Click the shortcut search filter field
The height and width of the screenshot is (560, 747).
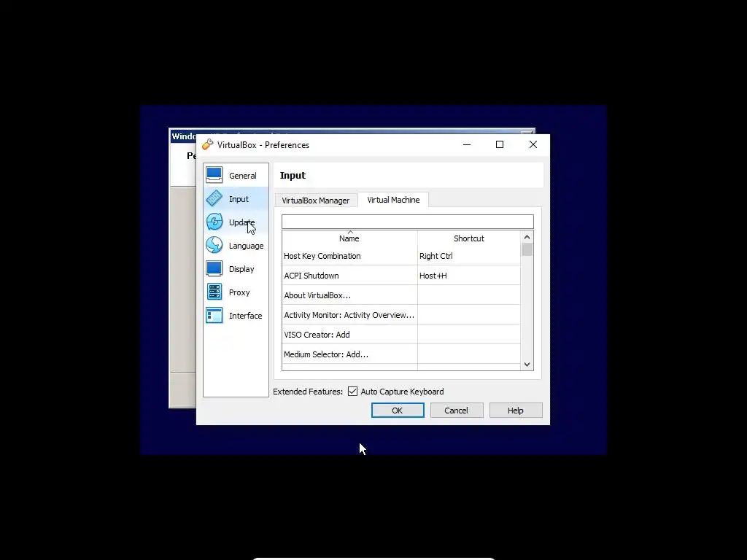(407, 222)
